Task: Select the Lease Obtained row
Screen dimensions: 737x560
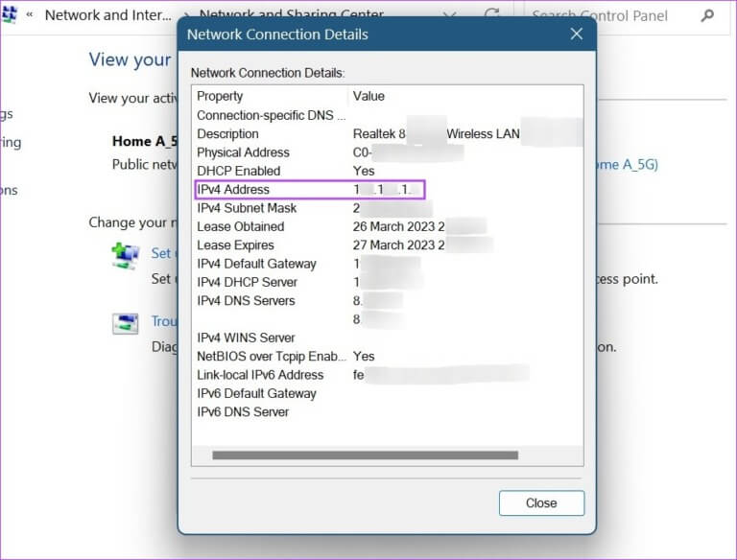Action: 388,226
